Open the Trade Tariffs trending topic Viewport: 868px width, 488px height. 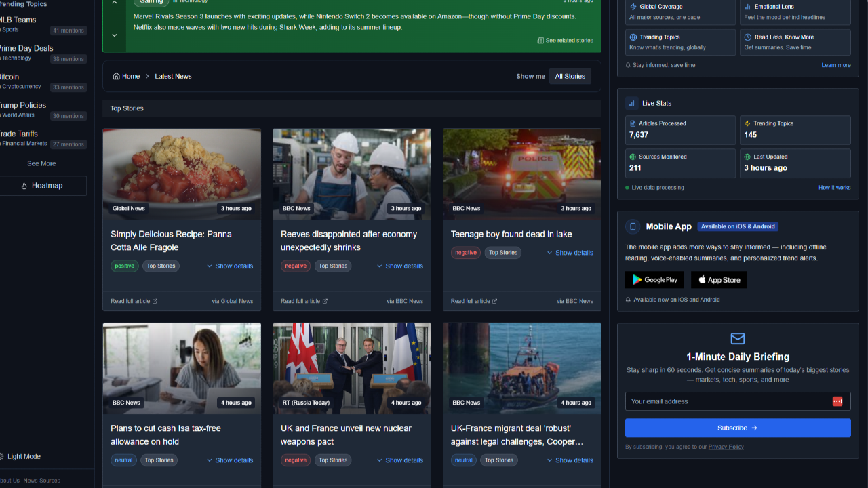[x=43, y=138]
